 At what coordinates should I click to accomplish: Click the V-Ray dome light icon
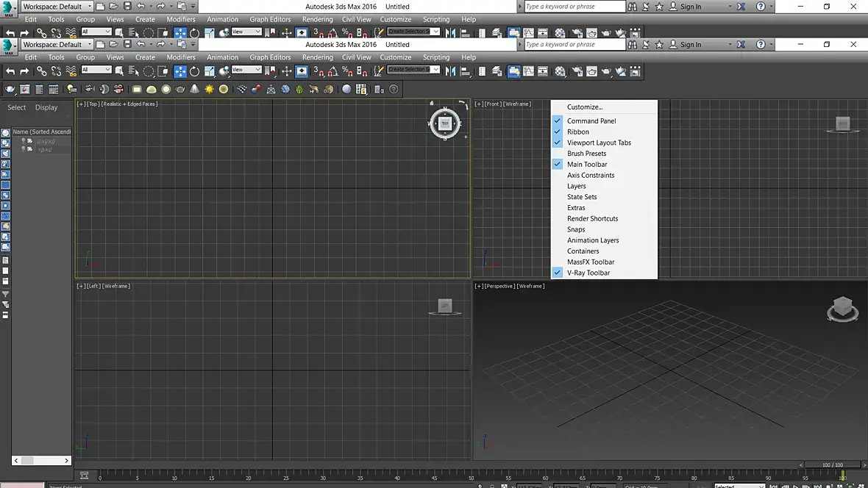click(x=152, y=89)
